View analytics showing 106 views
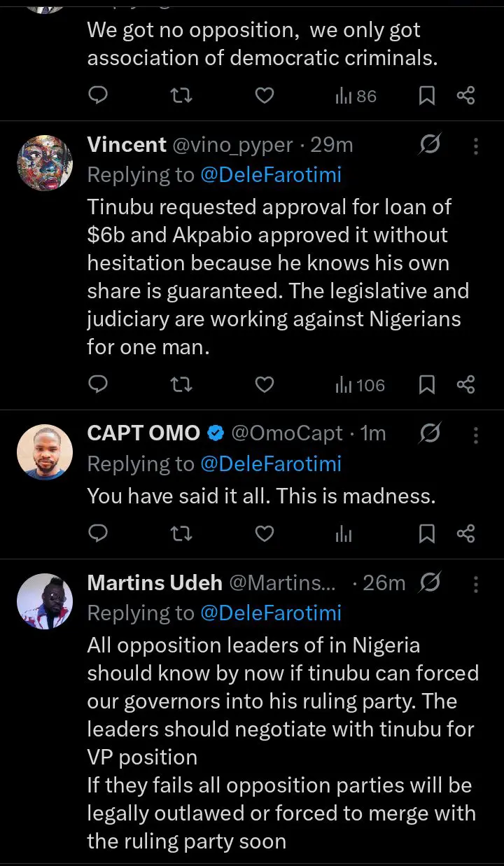 pos(360,384)
